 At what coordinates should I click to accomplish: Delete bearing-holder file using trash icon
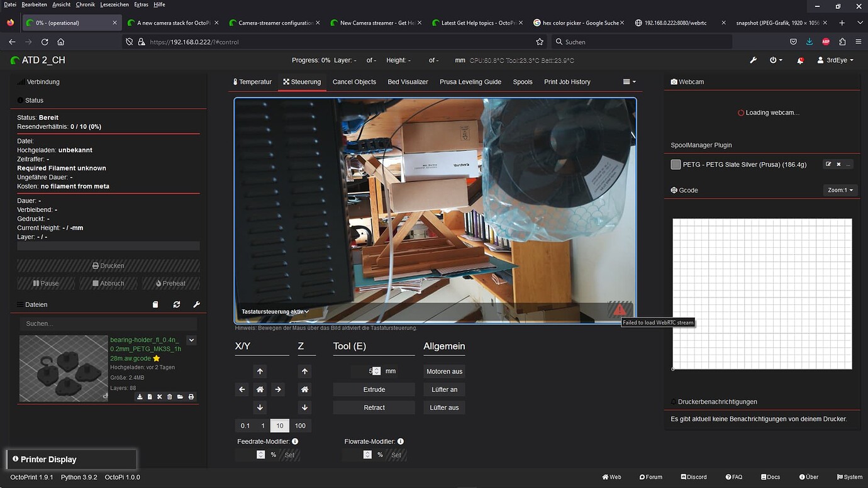coord(169,397)
